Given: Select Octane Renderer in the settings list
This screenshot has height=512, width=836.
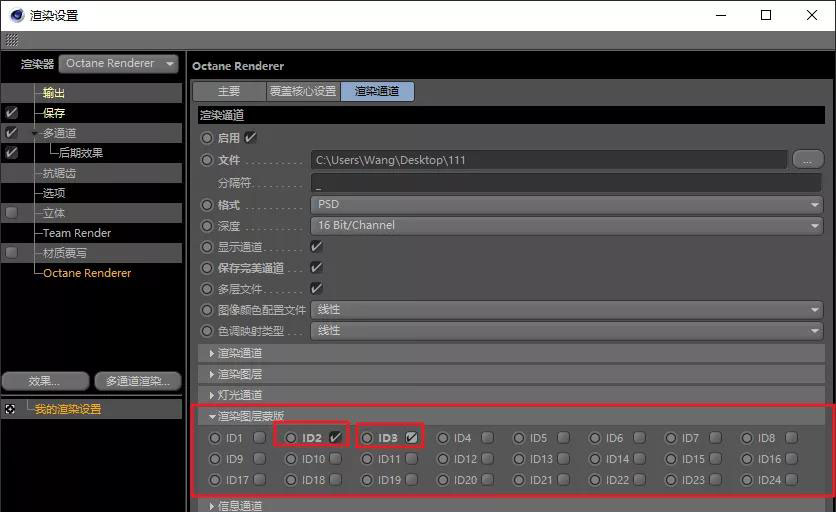Looking at the screenshot, I should (87, 273).
